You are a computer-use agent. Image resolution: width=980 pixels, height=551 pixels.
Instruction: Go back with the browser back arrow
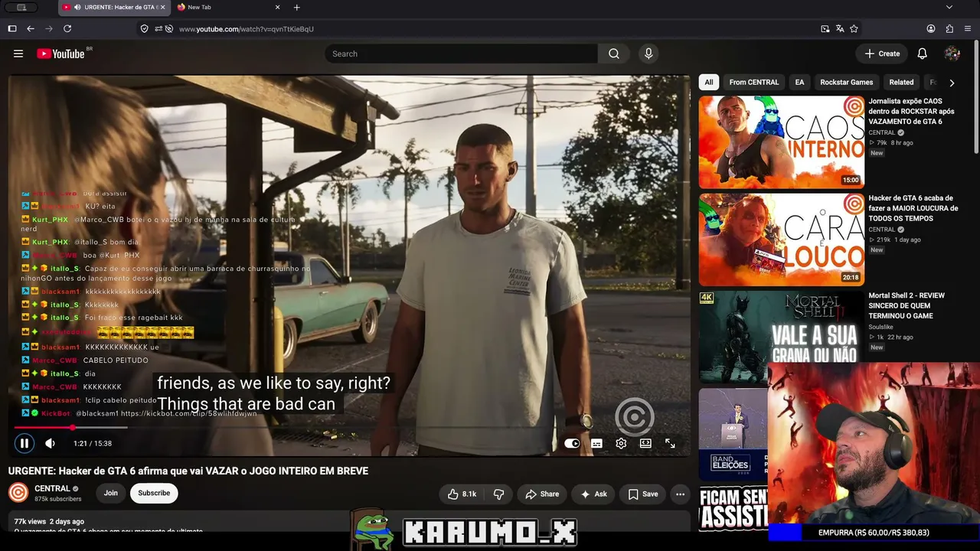point(31,29)
